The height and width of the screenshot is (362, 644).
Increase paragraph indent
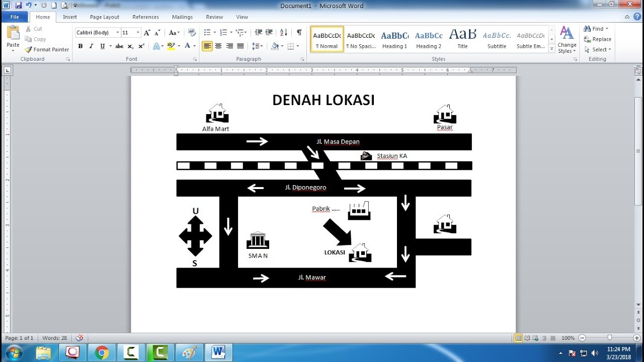coord(269,33)
